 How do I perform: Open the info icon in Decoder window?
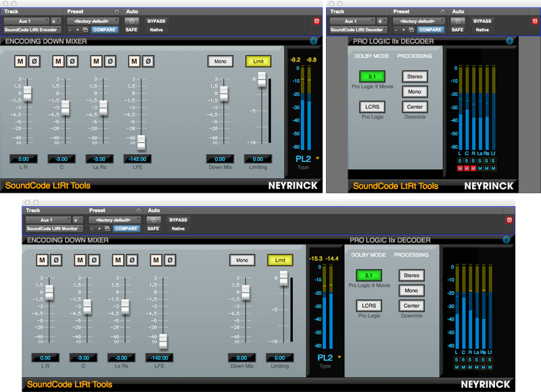tap(510, 41)
